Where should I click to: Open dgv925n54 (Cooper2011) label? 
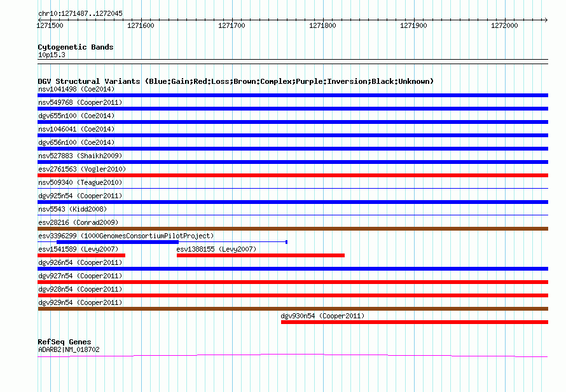(x=80, y=196)
